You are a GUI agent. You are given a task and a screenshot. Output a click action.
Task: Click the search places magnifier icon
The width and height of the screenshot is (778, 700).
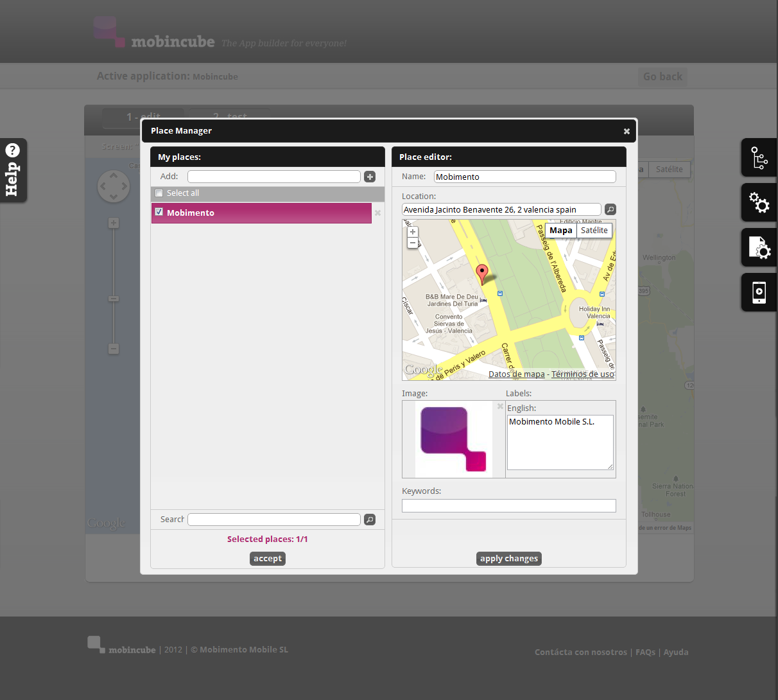(x=370, y=520)
